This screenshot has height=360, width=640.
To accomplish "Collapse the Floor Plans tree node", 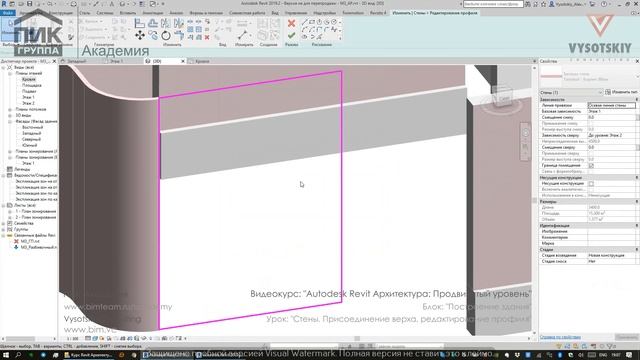I will click(10, 73).
